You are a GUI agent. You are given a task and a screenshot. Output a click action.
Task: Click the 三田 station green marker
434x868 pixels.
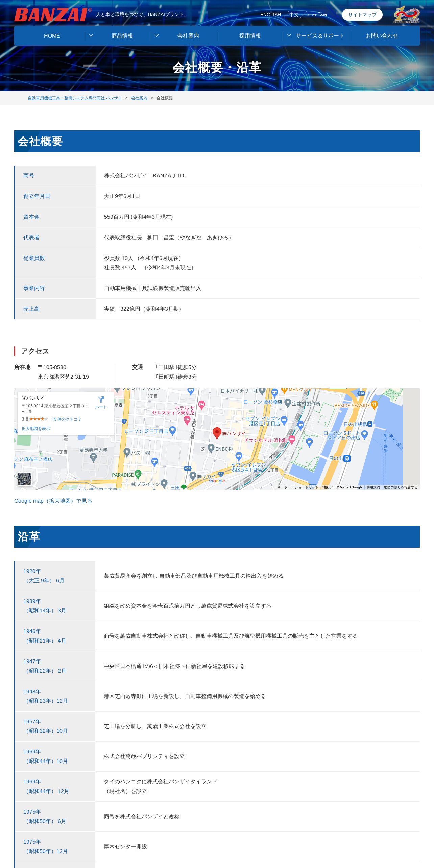click(x=184, y=487)
